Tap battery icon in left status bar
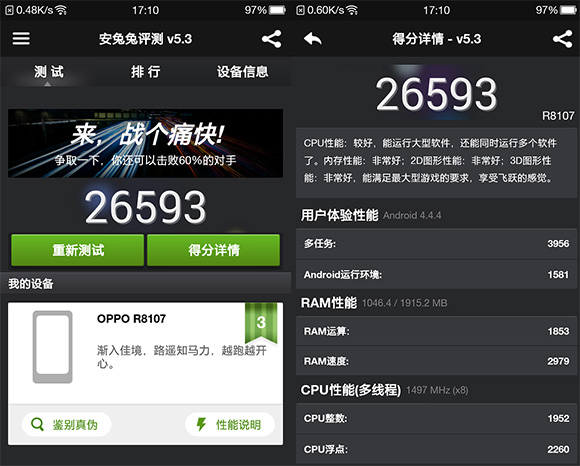This screenshot has width=580, height=466. coord(277,10)
